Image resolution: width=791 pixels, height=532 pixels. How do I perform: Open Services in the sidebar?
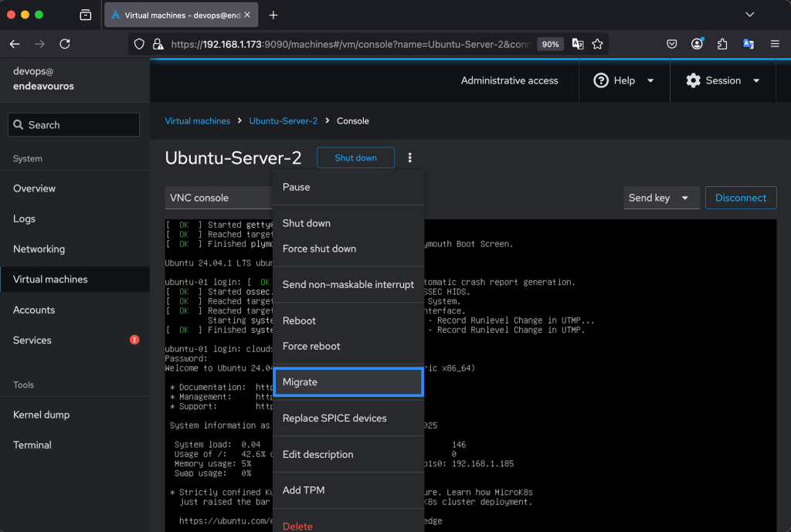pyautogui.click(x=75, y=340)
